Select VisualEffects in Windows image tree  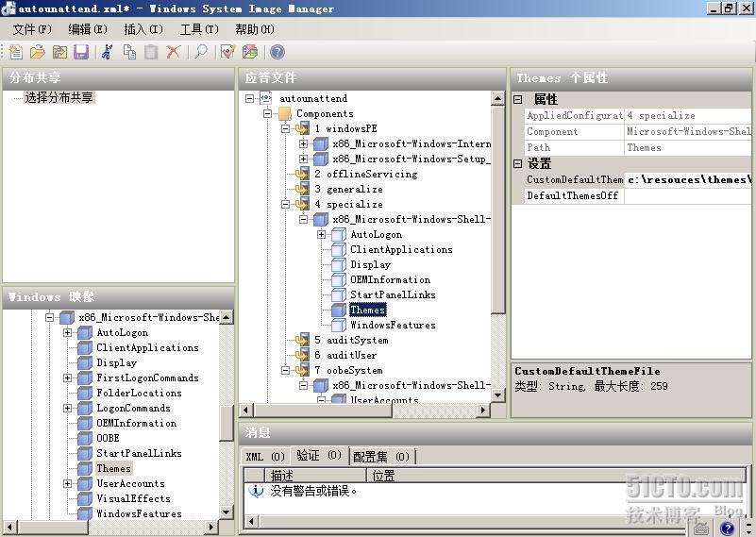134,498
